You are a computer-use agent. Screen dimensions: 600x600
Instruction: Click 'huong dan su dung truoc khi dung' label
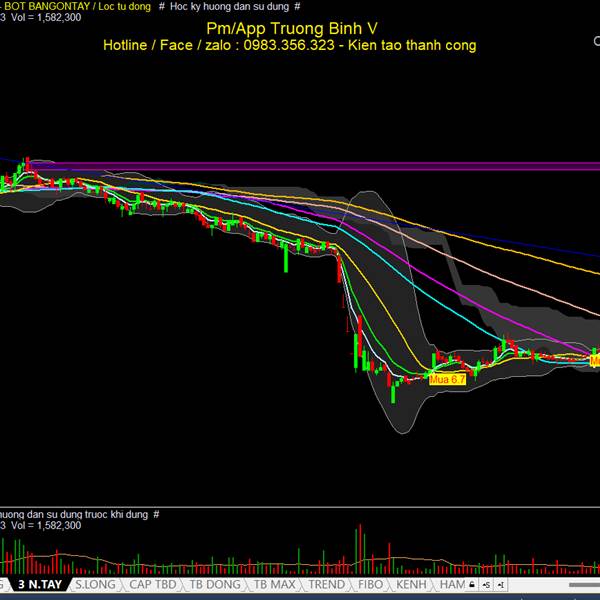click(74, 514)
